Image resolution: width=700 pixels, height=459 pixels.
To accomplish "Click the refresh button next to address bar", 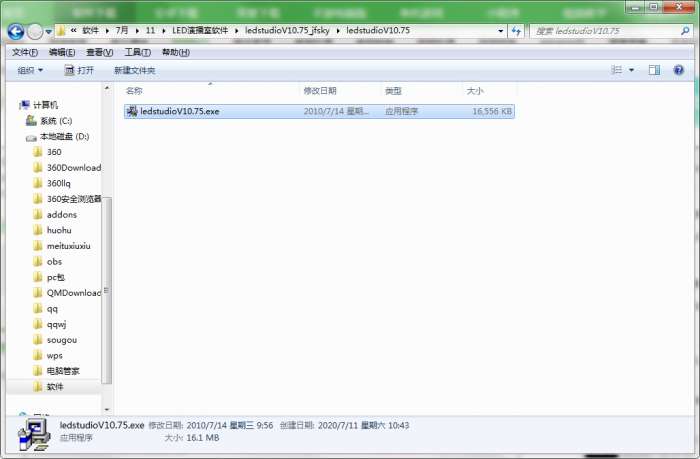I will tap(517, 31).
